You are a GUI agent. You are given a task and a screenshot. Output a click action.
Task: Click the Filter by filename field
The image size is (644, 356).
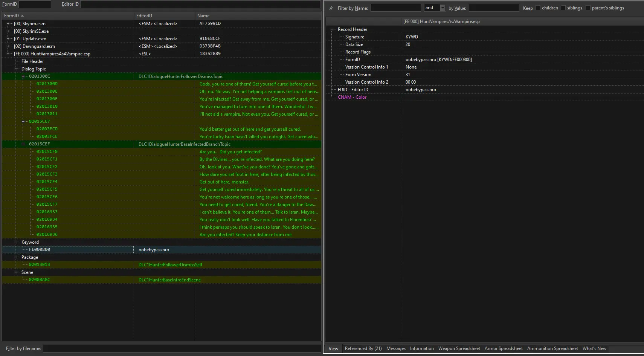(x=182, y=348)
